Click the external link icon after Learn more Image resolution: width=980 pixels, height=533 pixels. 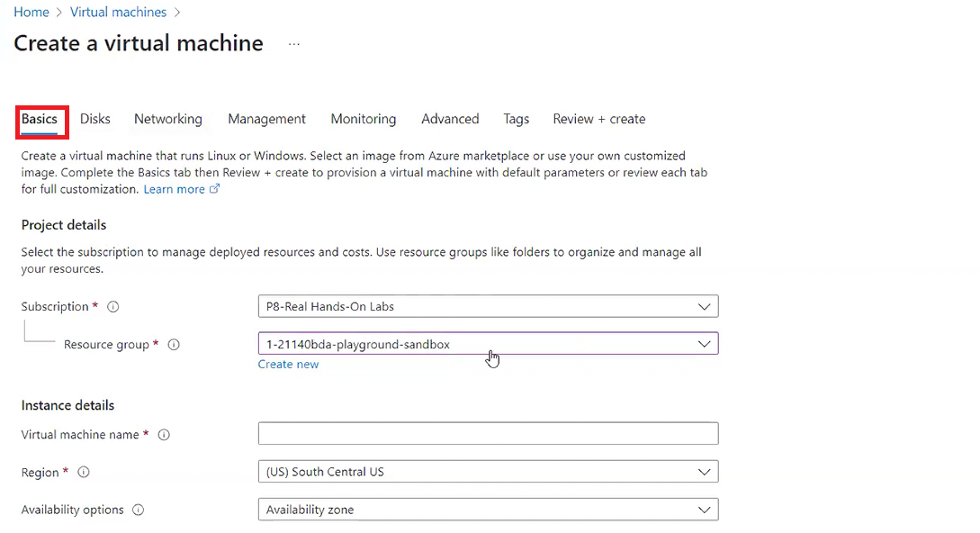214,189
